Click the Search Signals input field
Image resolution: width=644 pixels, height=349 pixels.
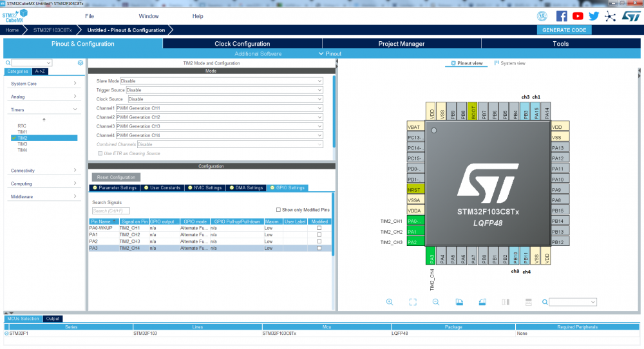coord(111,211)
